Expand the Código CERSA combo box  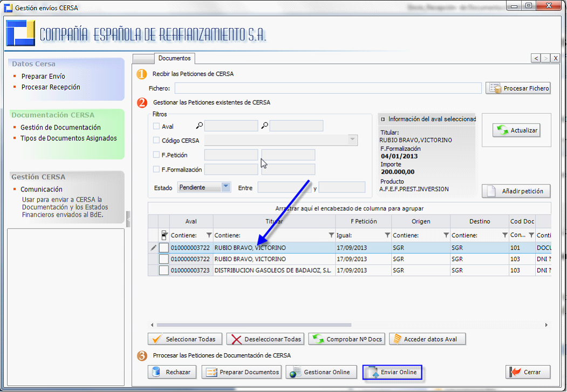(x=352, y=140)
